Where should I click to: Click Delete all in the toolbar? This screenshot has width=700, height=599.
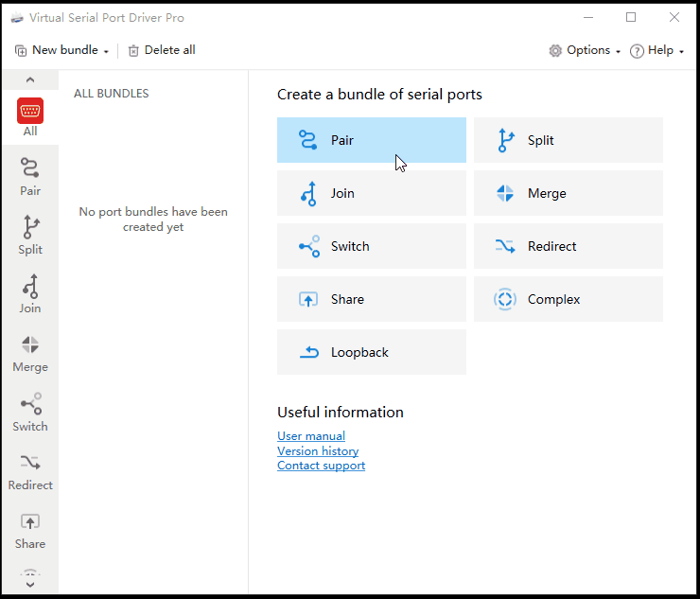[x=162, y=50]
